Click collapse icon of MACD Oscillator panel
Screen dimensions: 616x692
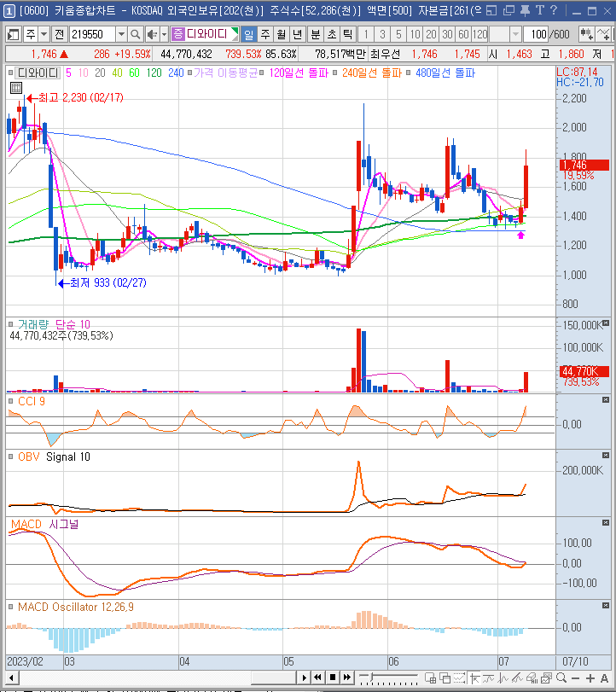click(x=606, y=606)
